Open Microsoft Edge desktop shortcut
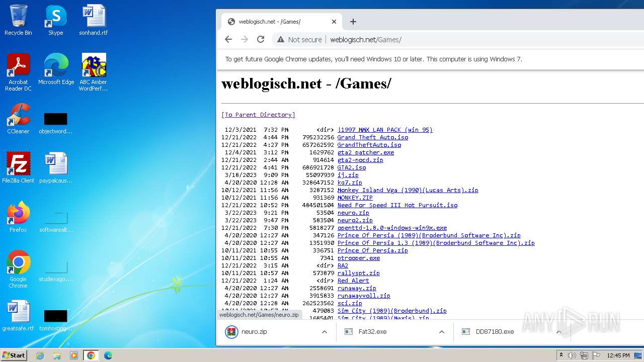644x362 pixels. 56,69
